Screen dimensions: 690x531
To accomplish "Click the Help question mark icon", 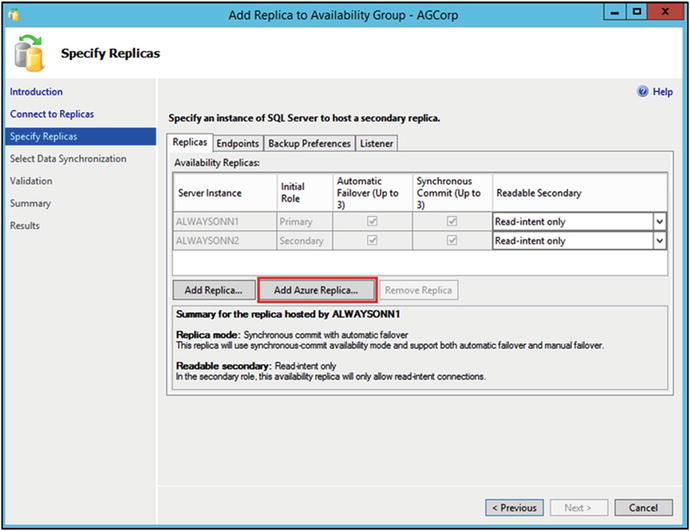I will (642, 92).
